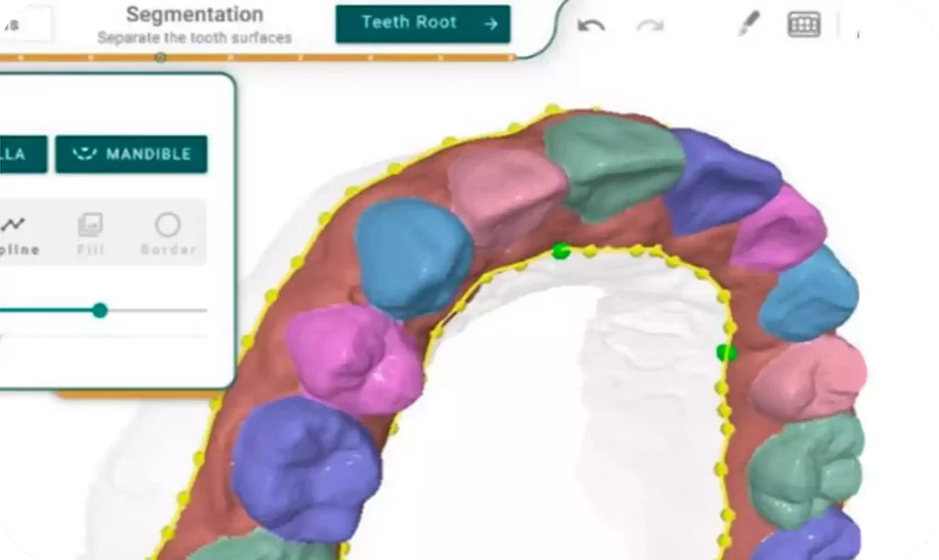Image resolution: width=939 pixels, height=560 pixels.
Task: Switch to the MANDIBLE jaw
Action: (131, 154)
